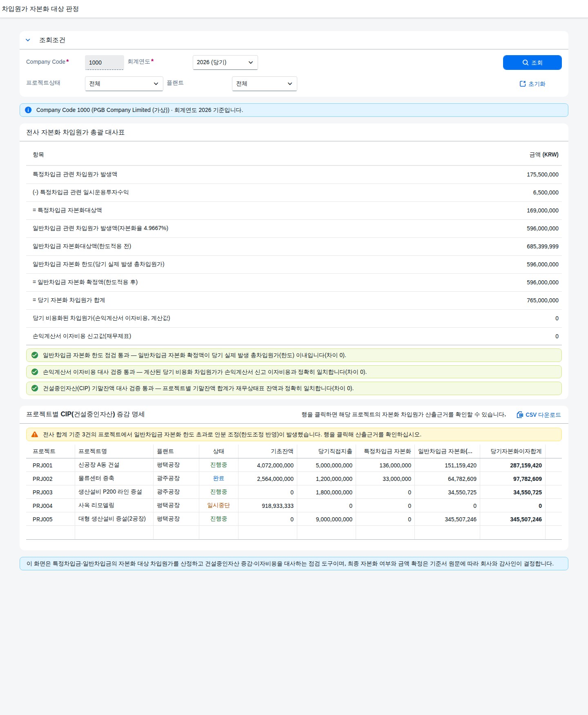Viewport: 588px width, 715px height.
Task: Click total 345,507,246 in bold for PRJ005
Action: tap(526, 519)
